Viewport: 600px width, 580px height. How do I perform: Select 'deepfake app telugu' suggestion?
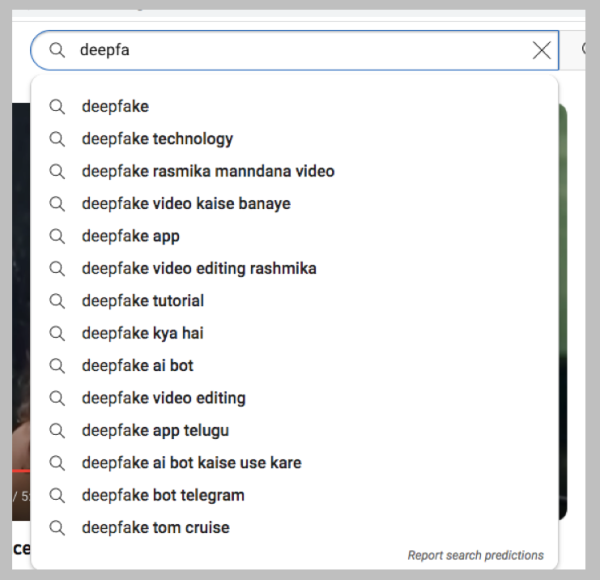[x=155, y=431]
